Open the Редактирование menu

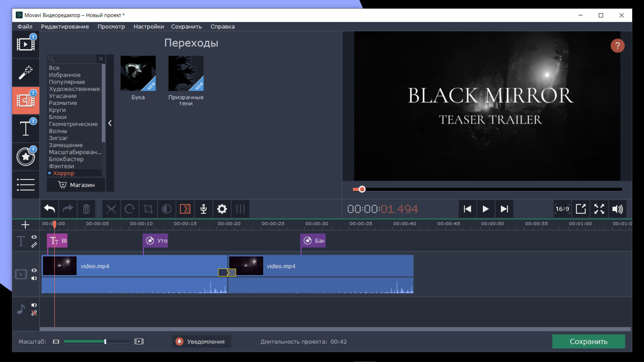pos(65,26)
